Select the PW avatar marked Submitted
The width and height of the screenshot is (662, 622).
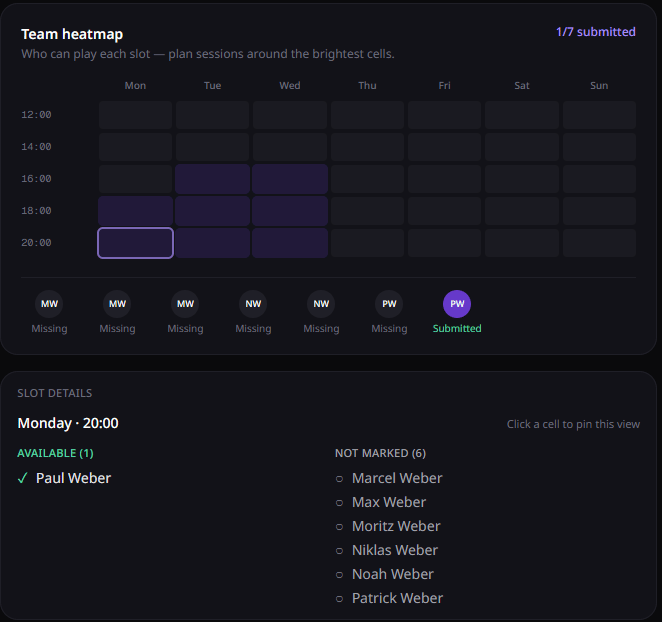click(x=457, y=304)
